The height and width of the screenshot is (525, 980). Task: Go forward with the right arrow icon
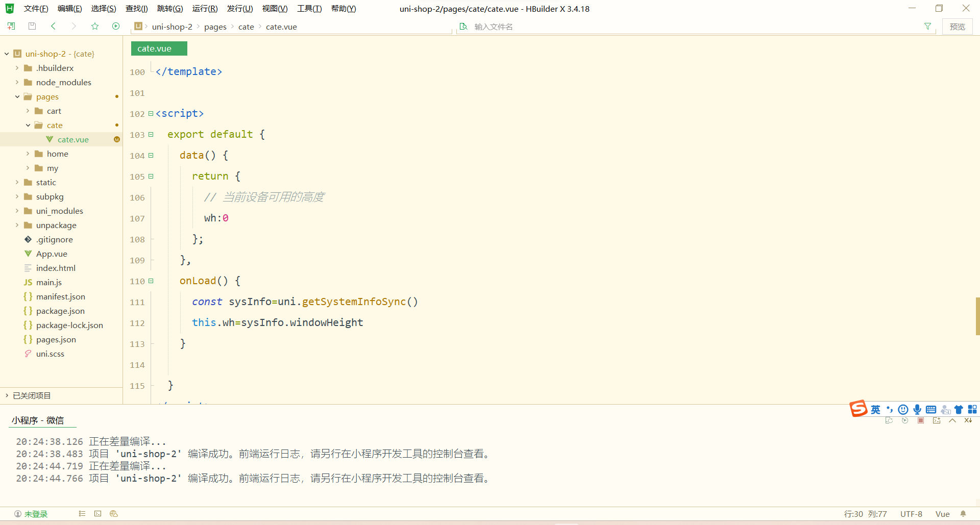(x=74, y=26)
